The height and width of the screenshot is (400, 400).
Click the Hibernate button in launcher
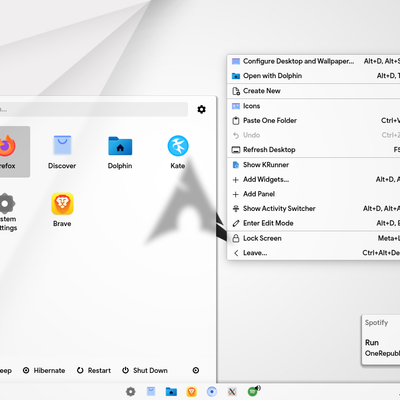tap(44, 370)
